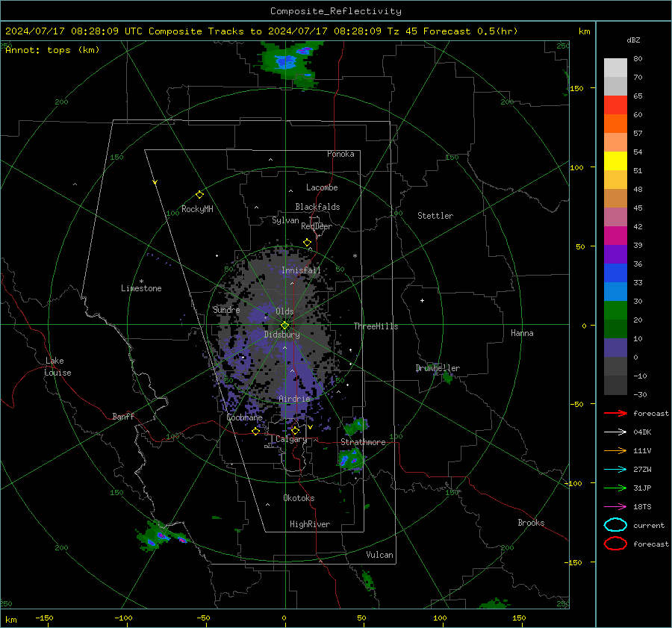Click the cyan 27ZW arrow legend icon
Screen dimensions: 672x628
[615, 470]
